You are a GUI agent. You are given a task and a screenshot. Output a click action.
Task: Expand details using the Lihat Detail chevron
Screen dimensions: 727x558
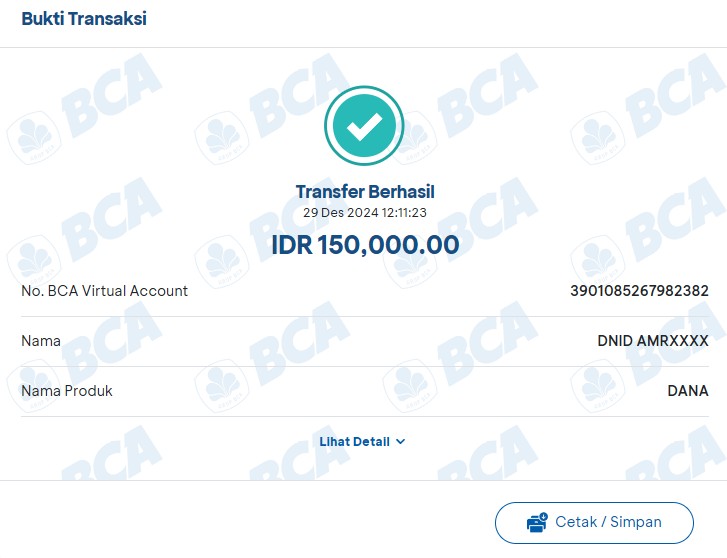pyautogui.click(x=401, y=442)
